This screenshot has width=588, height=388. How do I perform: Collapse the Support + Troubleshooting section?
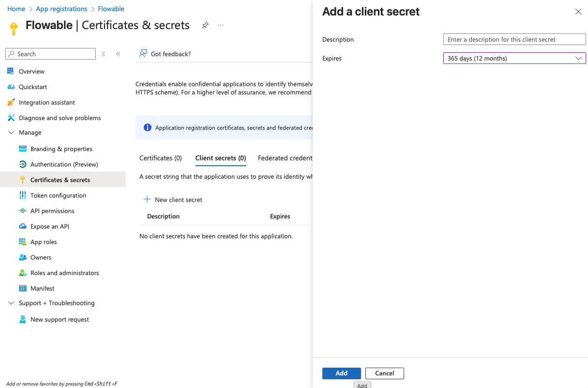[11, 303]
